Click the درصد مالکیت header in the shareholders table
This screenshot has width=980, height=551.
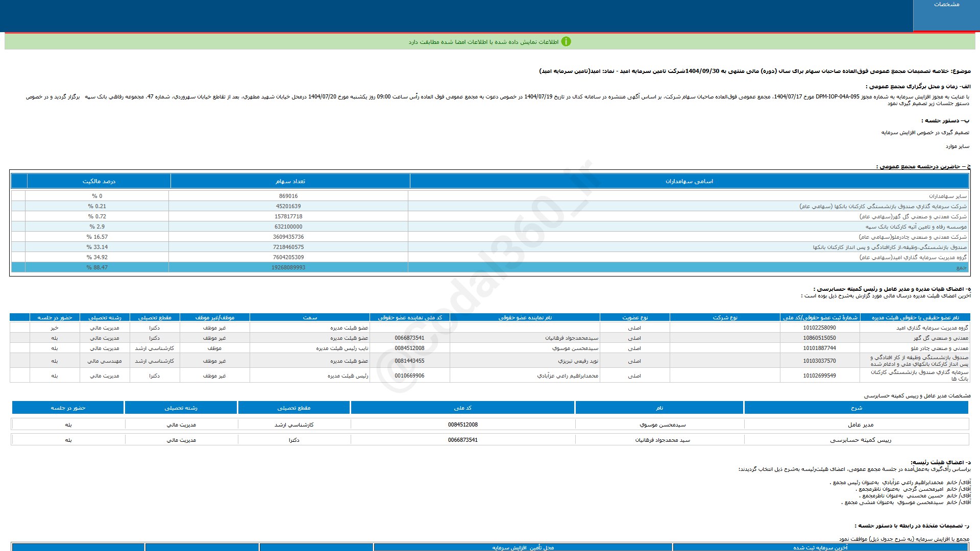99,181
